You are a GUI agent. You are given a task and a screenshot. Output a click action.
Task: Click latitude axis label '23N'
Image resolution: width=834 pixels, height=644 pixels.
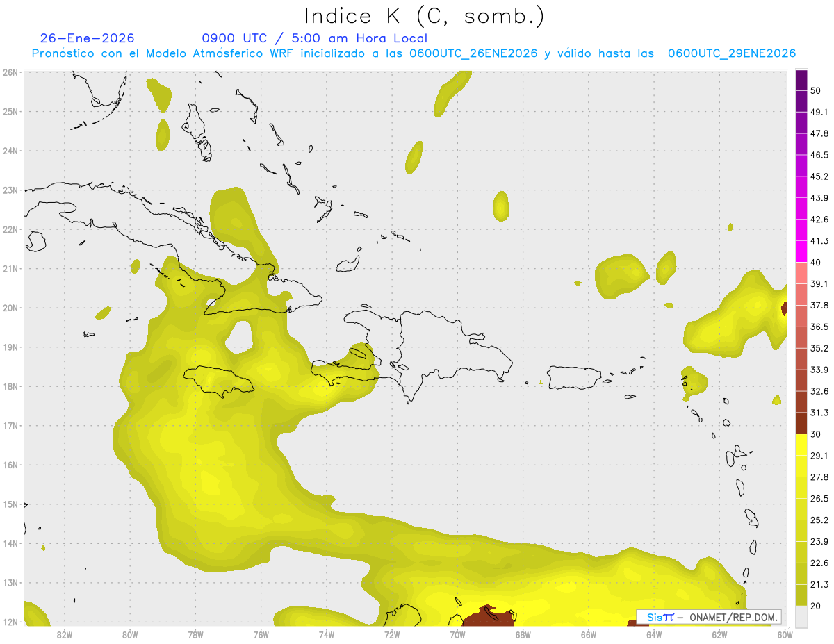click(10, 190)
